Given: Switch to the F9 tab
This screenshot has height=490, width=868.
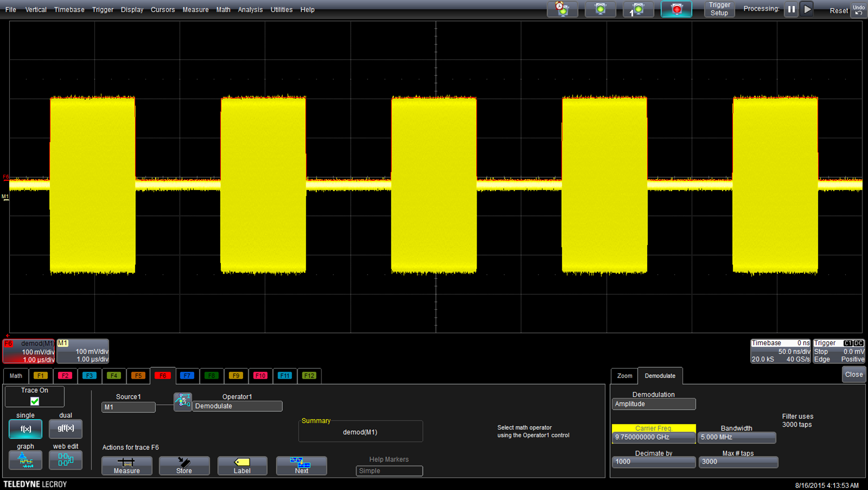Looking at the screenshot, I should point(236,376).
